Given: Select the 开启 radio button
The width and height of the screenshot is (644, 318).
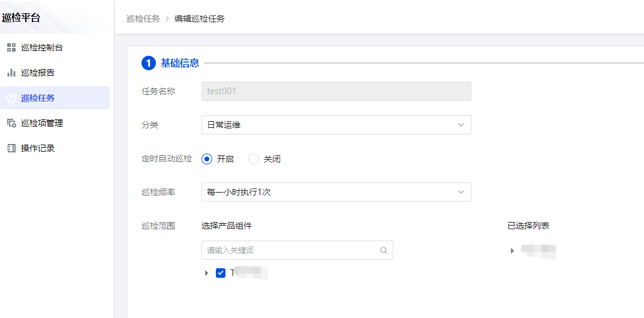Looking at the screenshot, I should [x=207, y=159].
